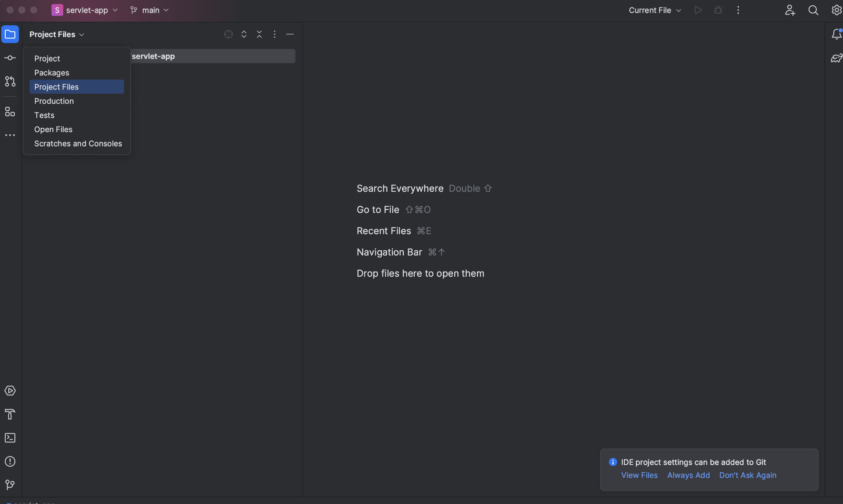Click the Select Opened File target icon
Image resolution: width=843 pixels, height=504 pixels.
[x=228, y=34]
